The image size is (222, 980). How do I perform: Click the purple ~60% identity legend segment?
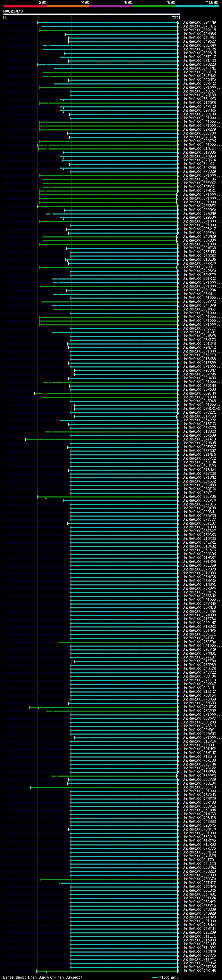pyautogui.click(x=111, y=6)
